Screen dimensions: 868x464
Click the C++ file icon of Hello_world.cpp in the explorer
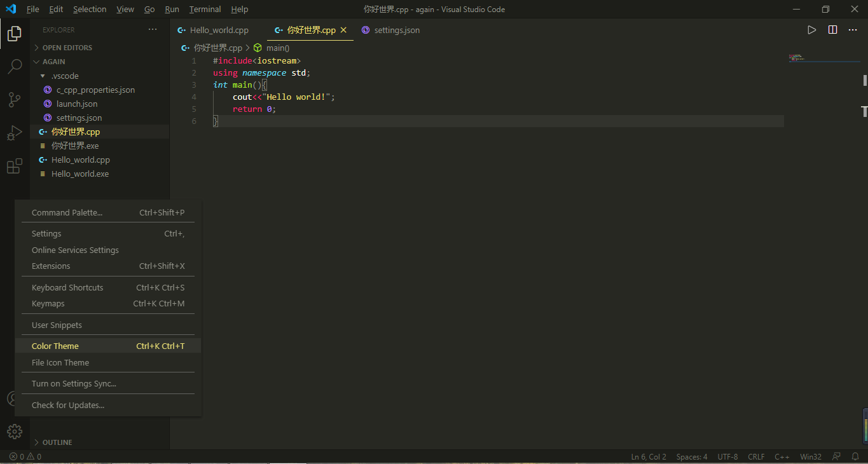(43, 160)
